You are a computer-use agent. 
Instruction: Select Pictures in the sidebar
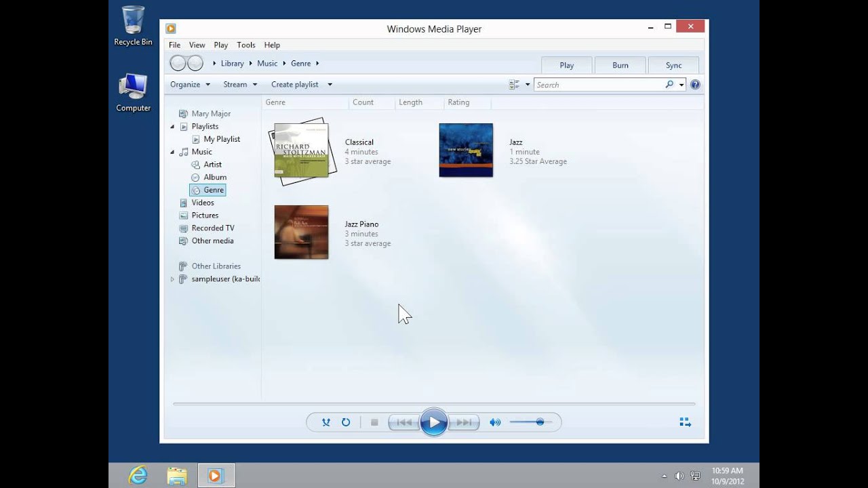(x=205, y=215)
